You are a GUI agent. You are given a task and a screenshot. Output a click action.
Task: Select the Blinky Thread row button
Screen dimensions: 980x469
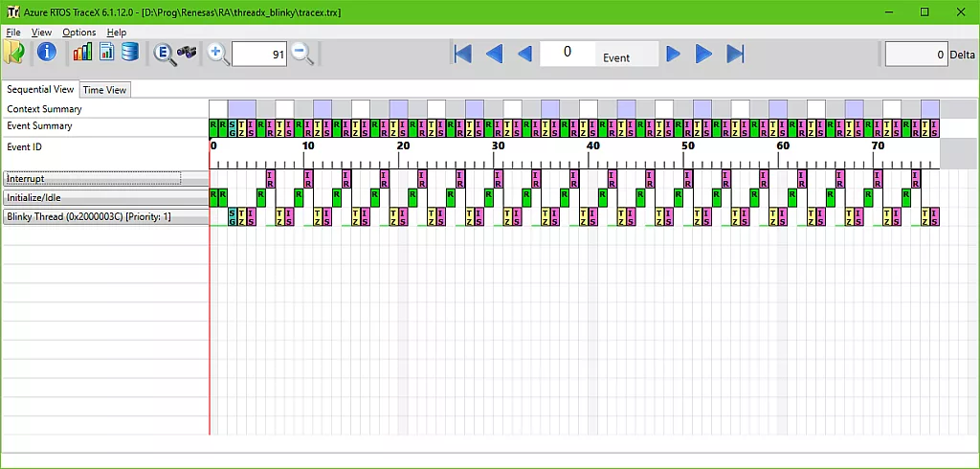coord(105,217)
